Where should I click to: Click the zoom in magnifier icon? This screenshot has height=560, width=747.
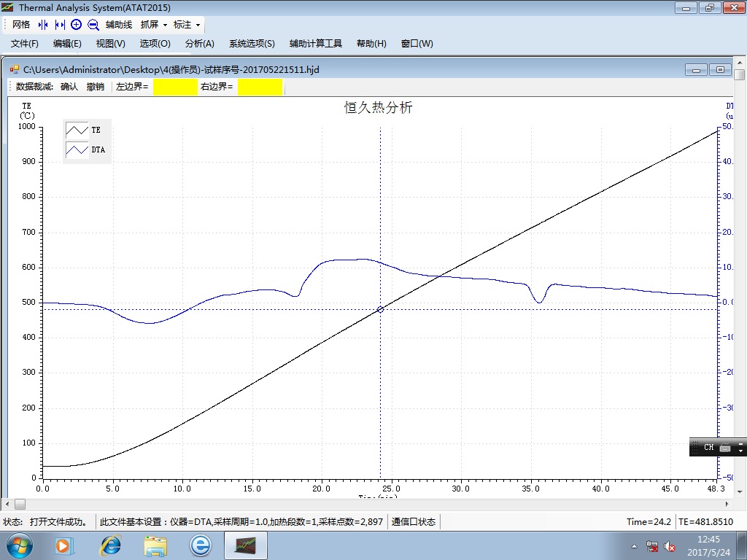pos(77,25)
